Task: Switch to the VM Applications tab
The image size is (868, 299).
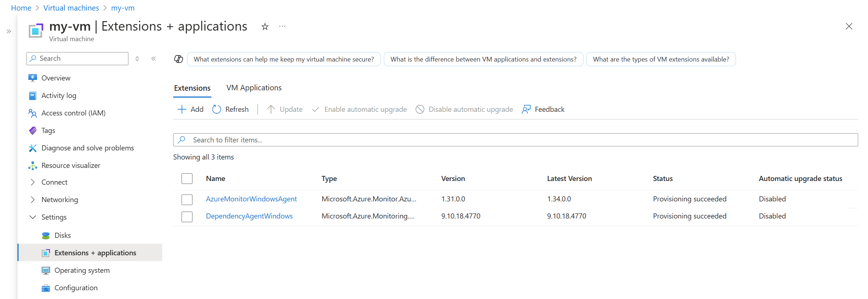Action: (x=254, y=88)
